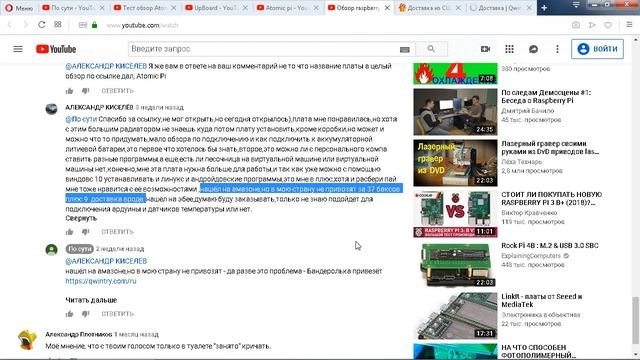The image size is (640, 360).
Task: Open the YouTube apps grid icon
Action: [509, 49]
